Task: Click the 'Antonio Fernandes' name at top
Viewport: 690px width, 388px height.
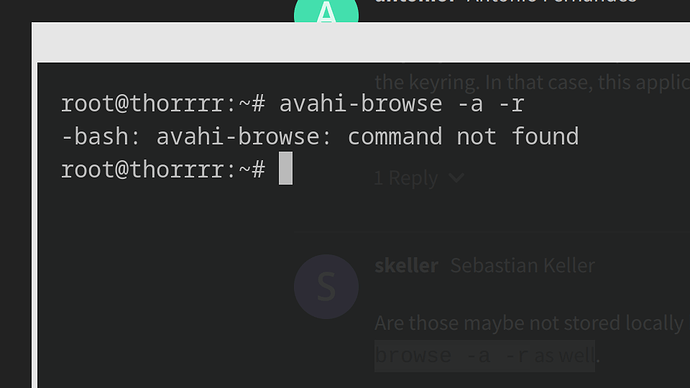Action: (x=551, y=2)
